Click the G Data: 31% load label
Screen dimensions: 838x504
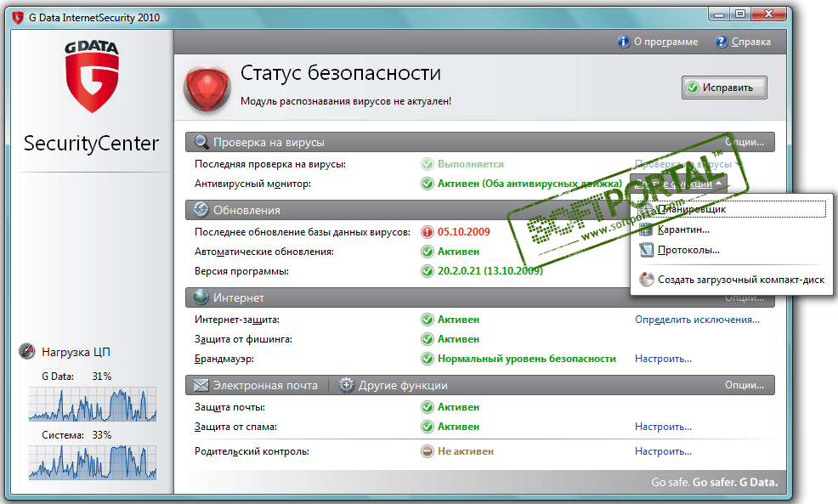[x=76, y=377]
